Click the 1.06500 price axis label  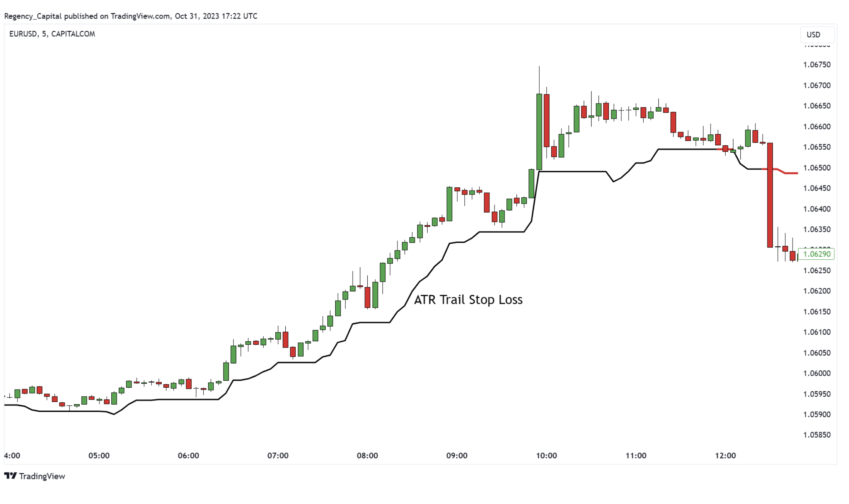tap(817, 168)
